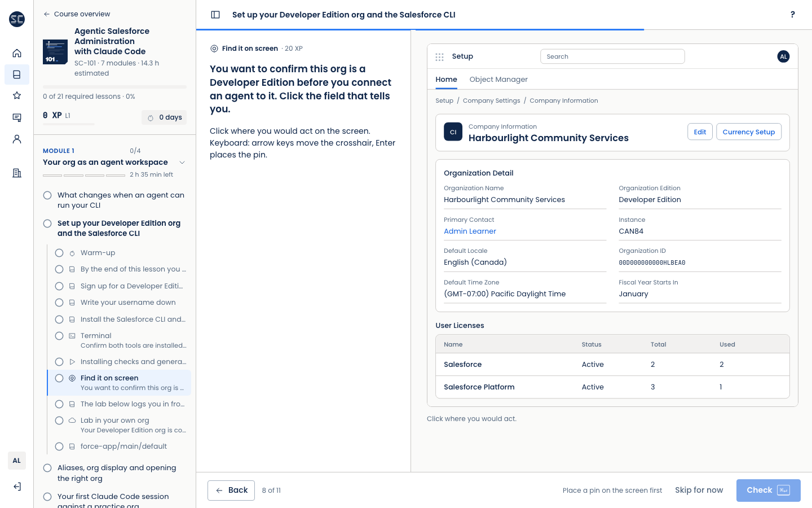The width and height of the screenshot is (812, 508).
Task: Click Skip for now
Action: click(x=699, y=491)
